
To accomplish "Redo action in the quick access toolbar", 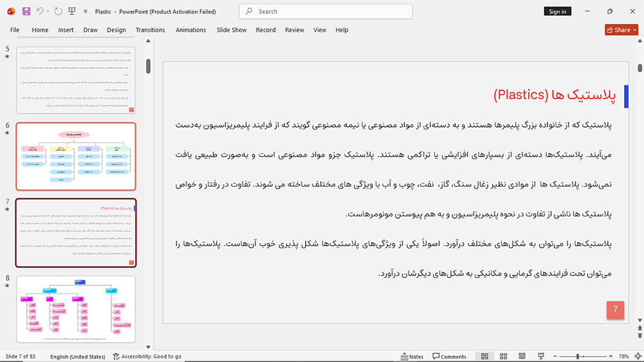I will pyautogui.click(x=59, y=12).
